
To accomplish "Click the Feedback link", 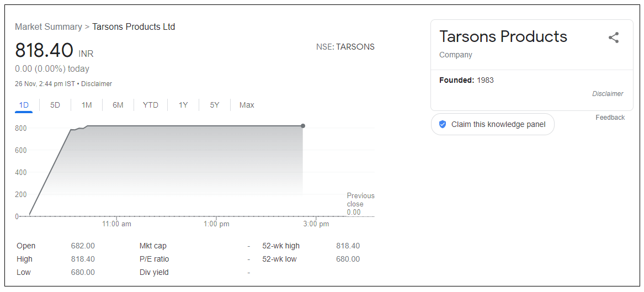I will point(610,118).
